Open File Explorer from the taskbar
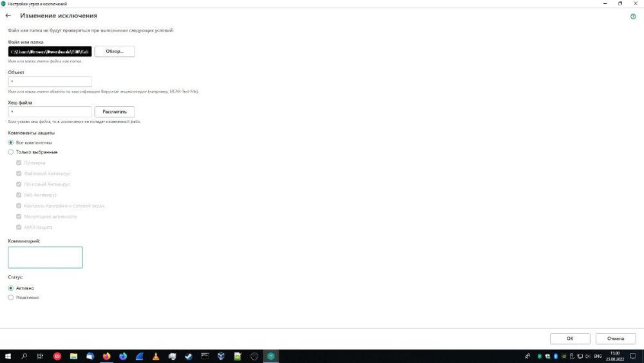This screenshot has width=644, height=363. (73, 357)
